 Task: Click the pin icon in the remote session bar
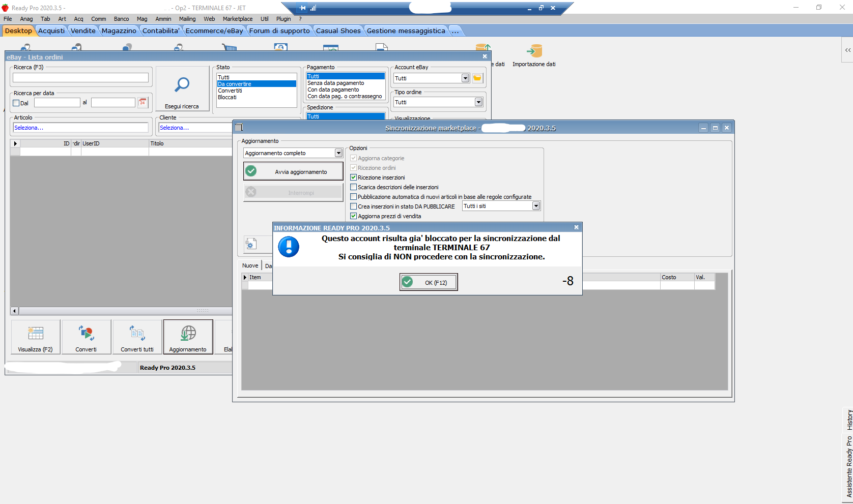303,8
